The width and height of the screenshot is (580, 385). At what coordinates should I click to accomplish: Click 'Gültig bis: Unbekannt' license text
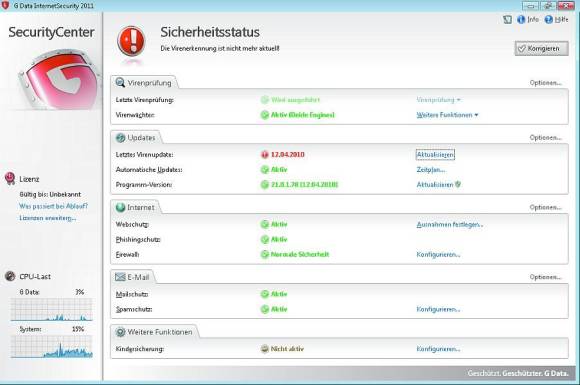50,194
